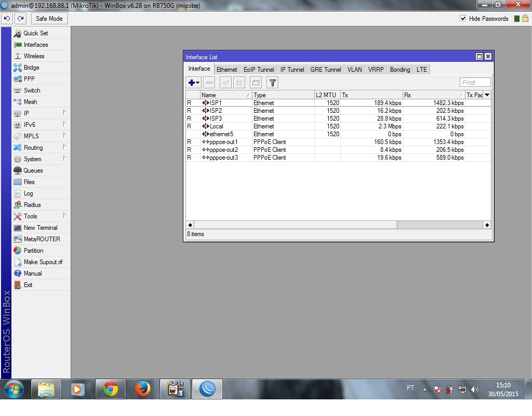Expand the Tools submenu arrow
532x416 pixels.
[64, 216]
